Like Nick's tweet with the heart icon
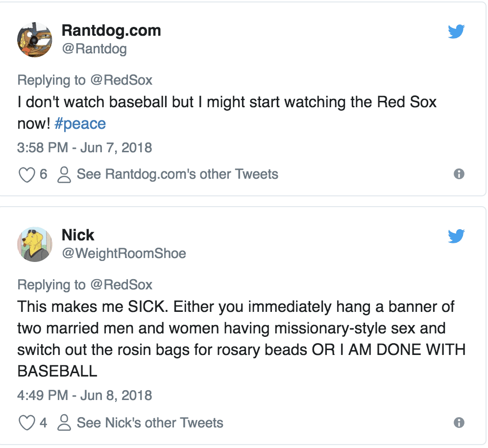Screen dimensions: 488x448 pyautogui.click(x=26, y=423)
